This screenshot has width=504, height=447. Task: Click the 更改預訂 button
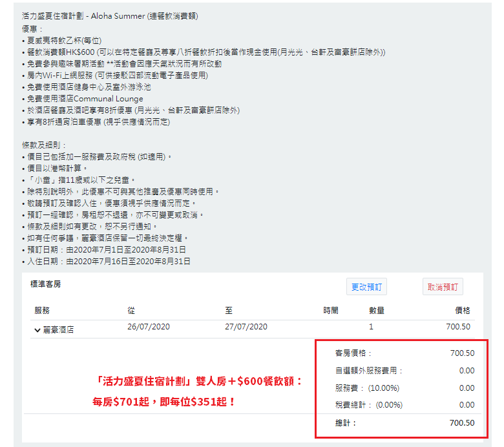point(366,287)
